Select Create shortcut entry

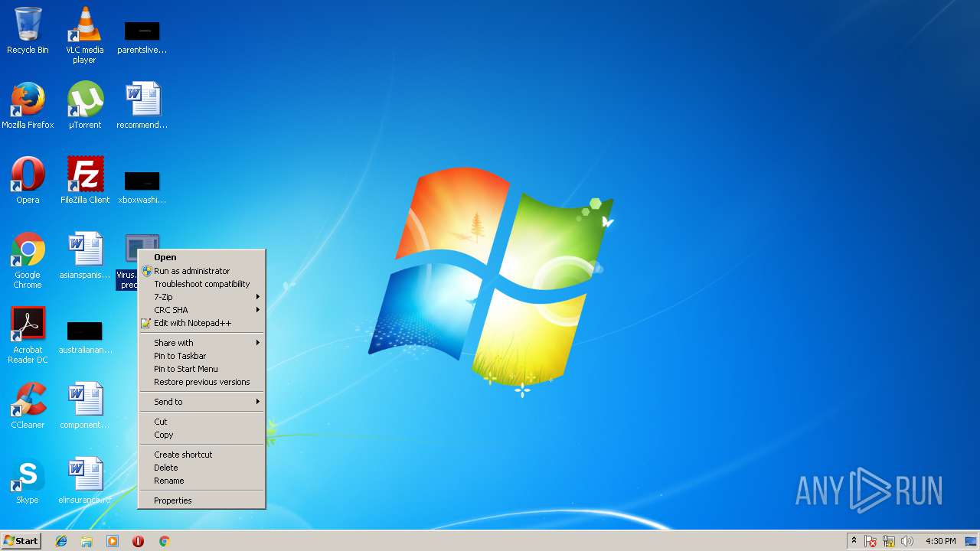coord(202,455)
